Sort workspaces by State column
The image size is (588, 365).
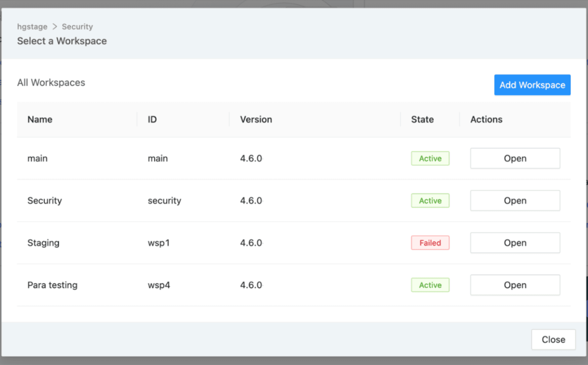click(422, 119)
